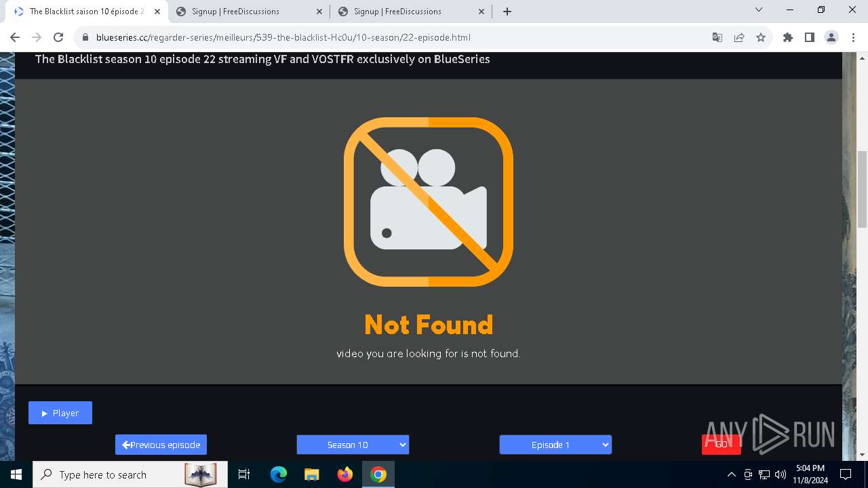This screenshot has height=488, width=868.
Task: Click the page vertical scrollbar thumb
Action: [x=862, y=190]
